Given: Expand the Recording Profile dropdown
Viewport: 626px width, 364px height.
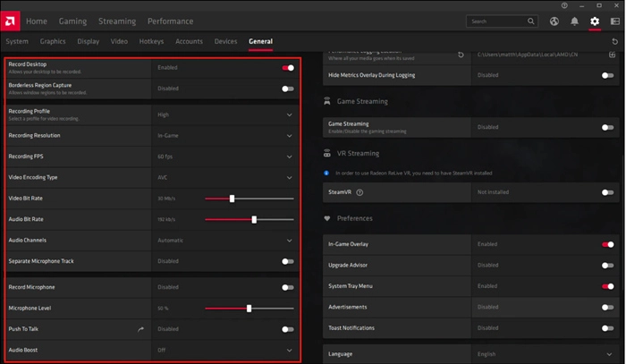Looking at the screenshot, I should click(x=289, y=114).
